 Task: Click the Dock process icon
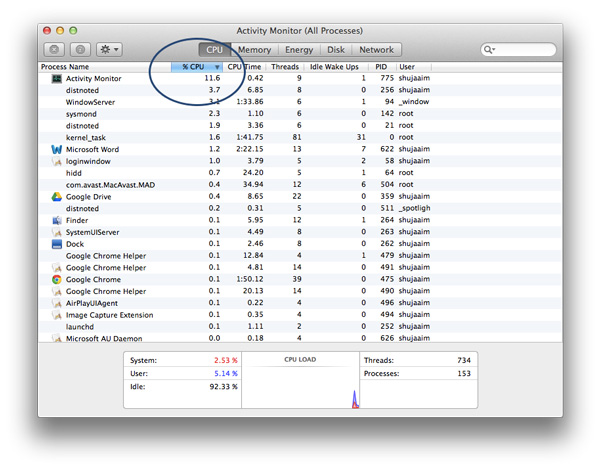tap(57, 244)
